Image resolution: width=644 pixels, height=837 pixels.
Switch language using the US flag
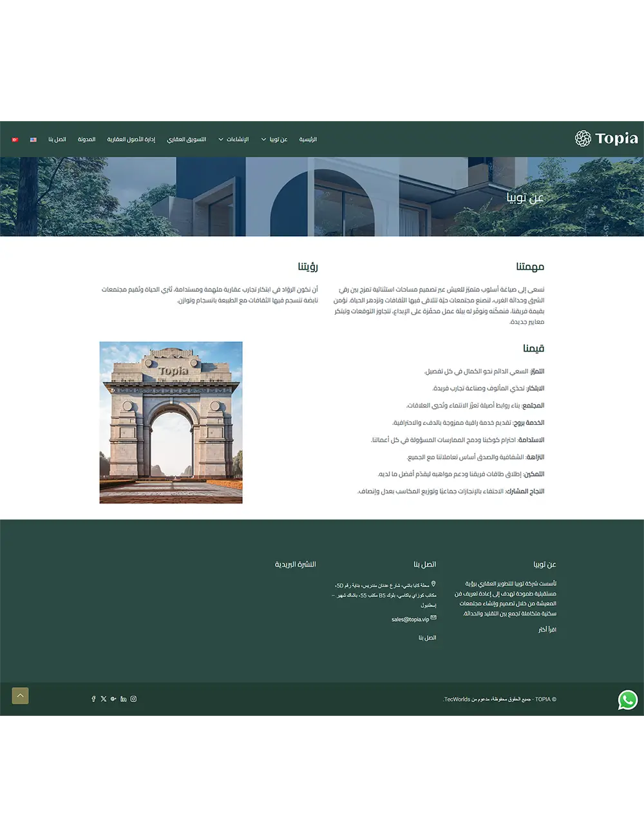click(x=33, y=140)
